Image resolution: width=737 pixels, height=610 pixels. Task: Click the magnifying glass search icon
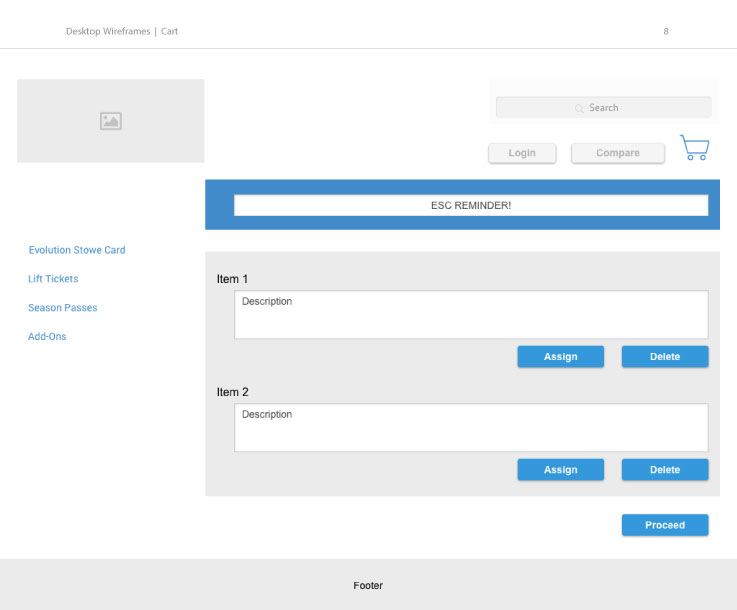point(579,108)
